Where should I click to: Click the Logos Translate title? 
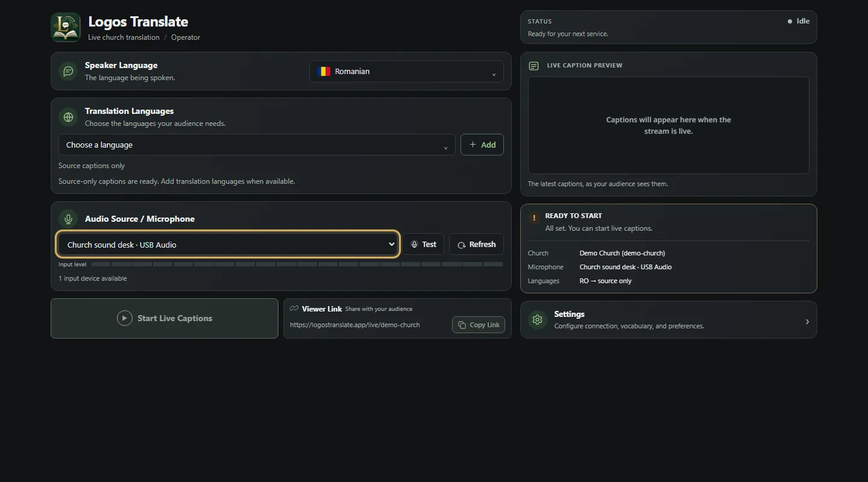138,22
